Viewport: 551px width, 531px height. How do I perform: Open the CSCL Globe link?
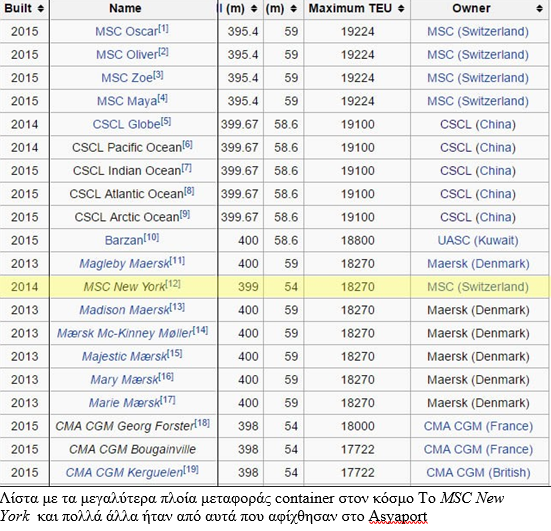click(127, 124)
